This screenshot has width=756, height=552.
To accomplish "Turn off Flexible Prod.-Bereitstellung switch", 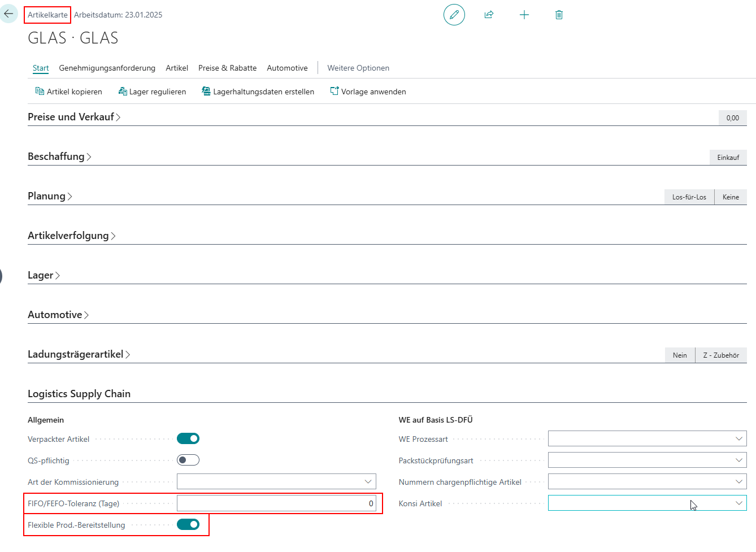I will tap(188, 524).
